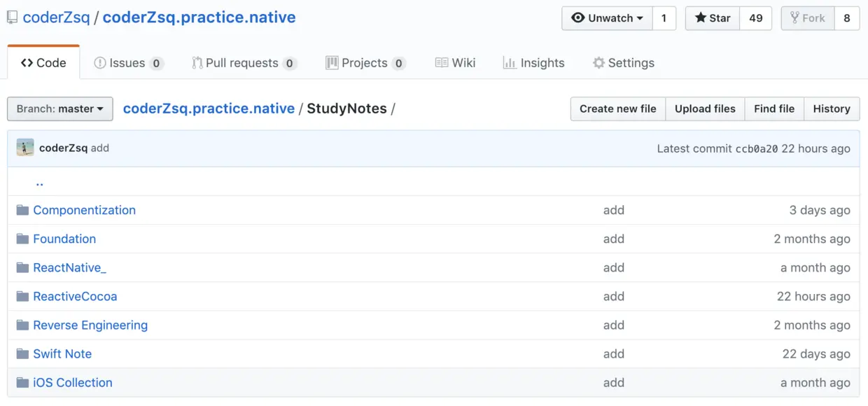This screenshot has height=406, width=868.
Task: Open the Settings tab
Action: pyautogui.click(x=623, y=63)
